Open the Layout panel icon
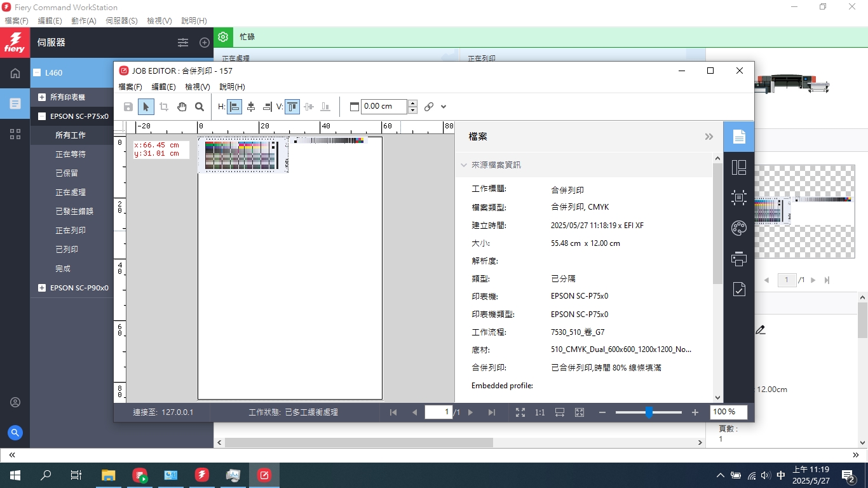 click(x=738, y=167)
